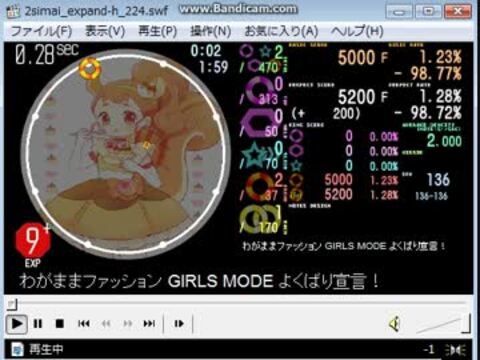Open the ヘルプ(H) menu
480x360 pixels.
click(x=357, y=31)
